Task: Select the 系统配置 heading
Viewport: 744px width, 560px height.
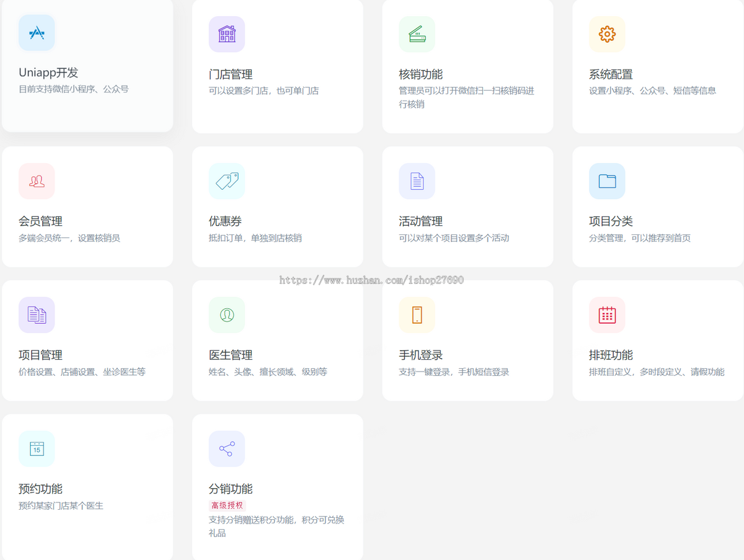Action: (x=611, y=74)
